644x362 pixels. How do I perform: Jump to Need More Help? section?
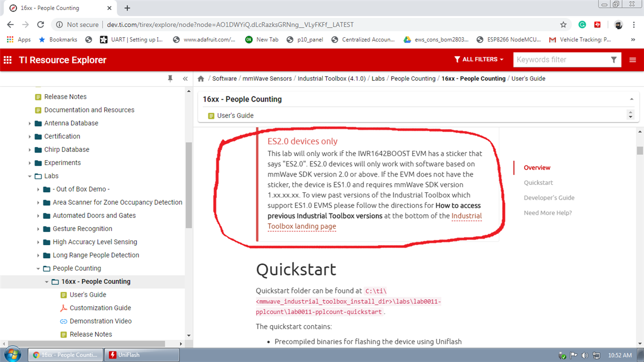(548, 213)
